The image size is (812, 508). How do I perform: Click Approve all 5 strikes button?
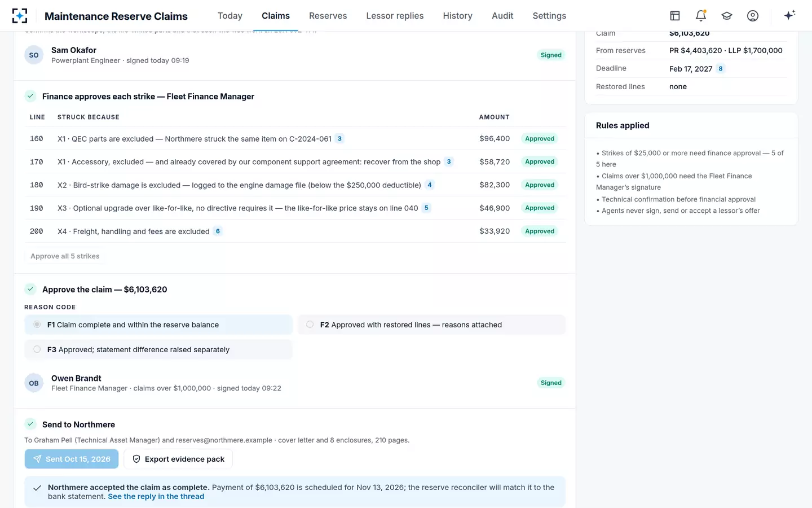[65, 256]
